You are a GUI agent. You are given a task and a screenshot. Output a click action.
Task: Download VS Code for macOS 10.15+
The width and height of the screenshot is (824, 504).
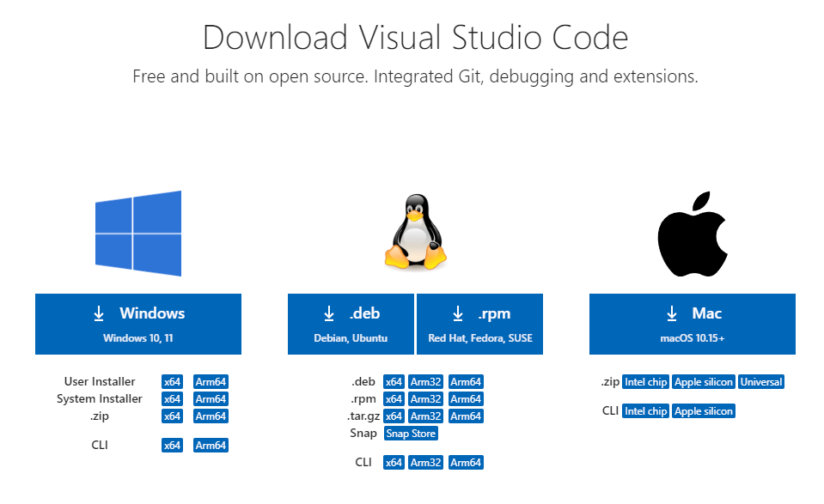coord(693,324)
